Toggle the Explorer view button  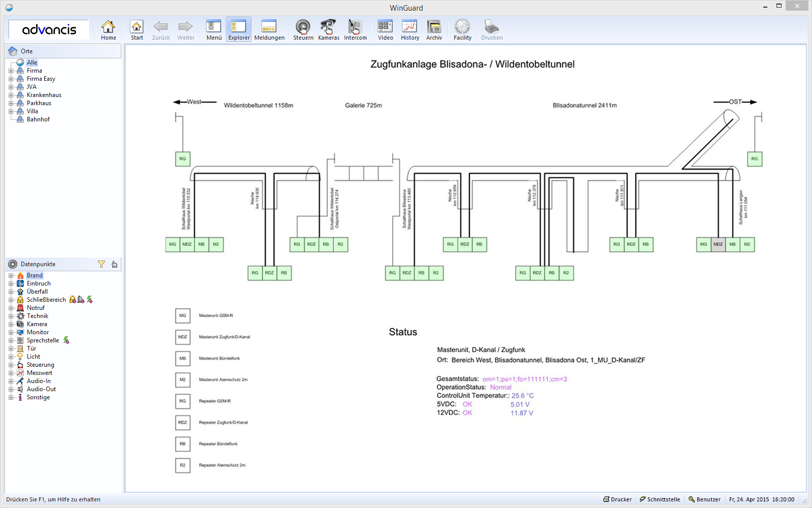(239, 30)
